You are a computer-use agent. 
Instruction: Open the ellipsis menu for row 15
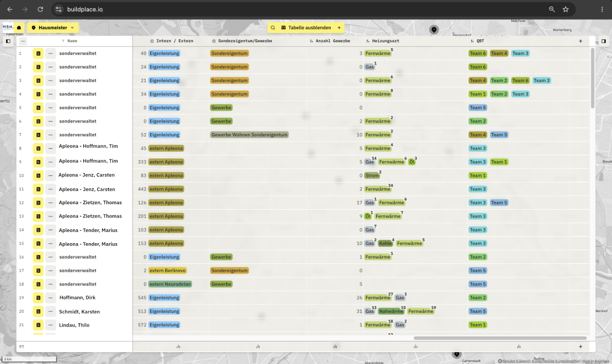click(50, 244)
